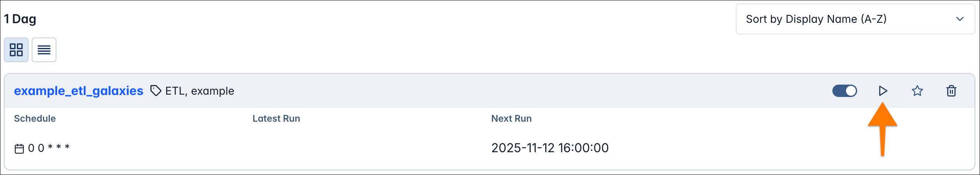Favorite the DAG with the star icon
The height and width of the screenshot is (175, 980).
(x=917, y=91)
